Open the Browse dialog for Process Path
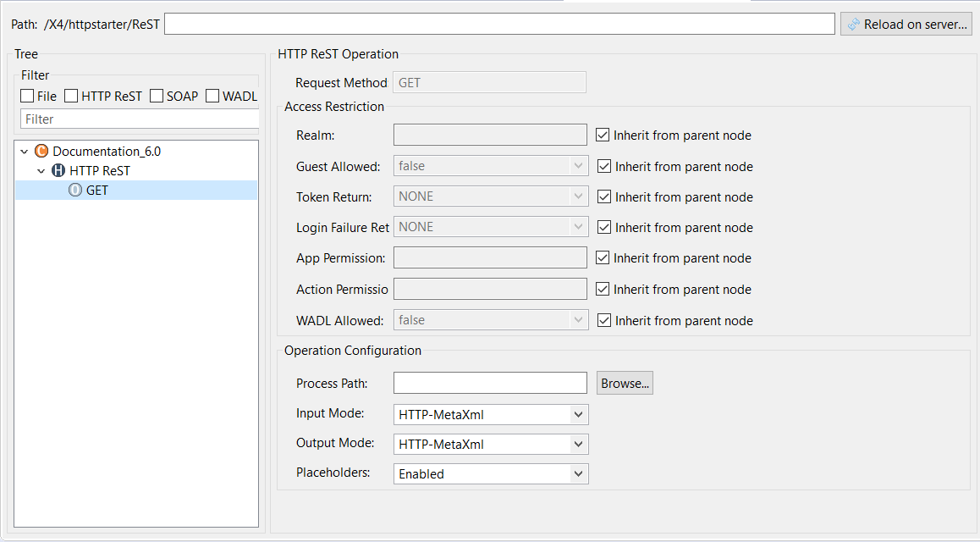 click(x=625, y=384)
